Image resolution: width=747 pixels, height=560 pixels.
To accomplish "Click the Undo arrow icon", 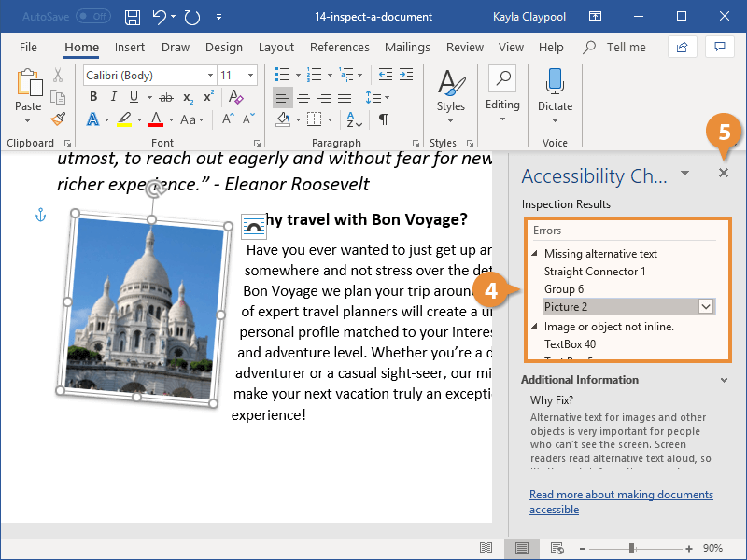I will pyautogui.click(x=159, y=17).
